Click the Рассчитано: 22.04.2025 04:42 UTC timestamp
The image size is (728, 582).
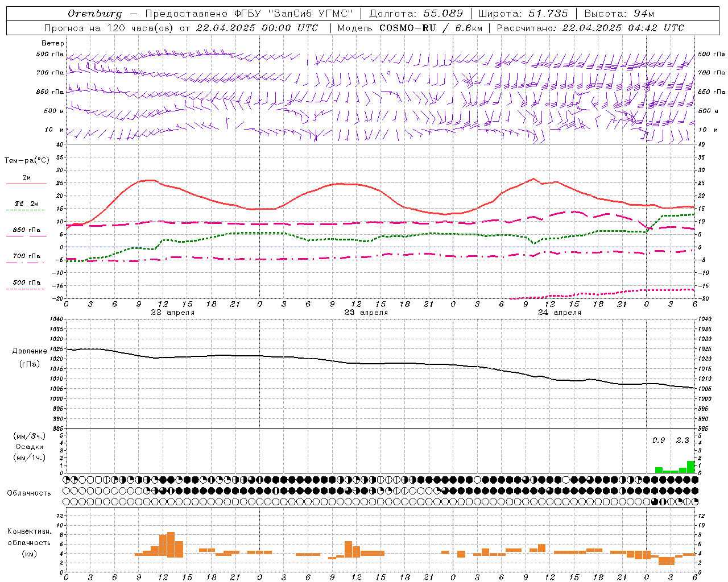click(590, 28)
